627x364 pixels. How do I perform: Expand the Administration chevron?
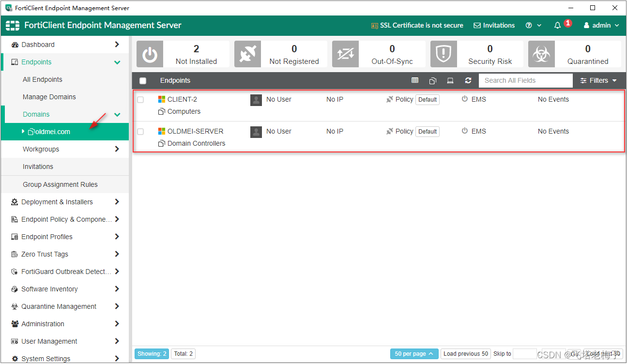coord(117,324)
